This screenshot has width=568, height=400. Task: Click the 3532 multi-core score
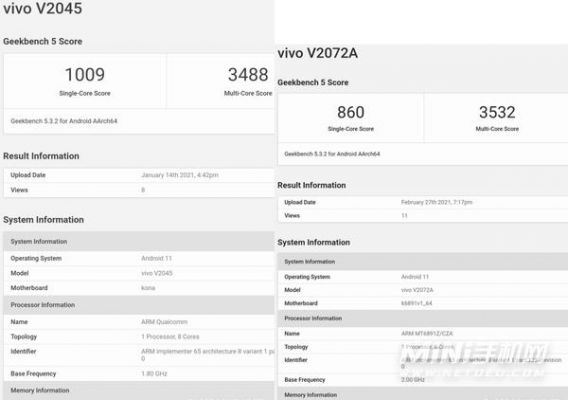(497, 112)
